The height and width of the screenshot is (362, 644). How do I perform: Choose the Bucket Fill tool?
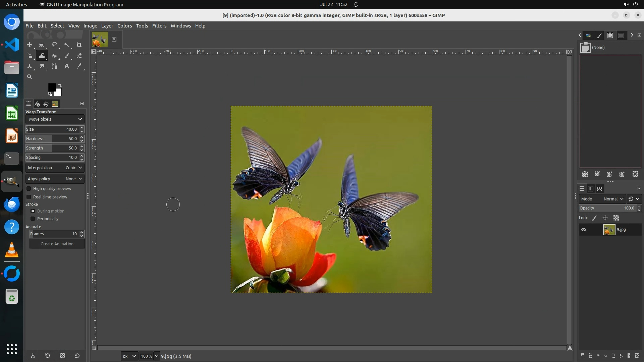tap(54, 56)
